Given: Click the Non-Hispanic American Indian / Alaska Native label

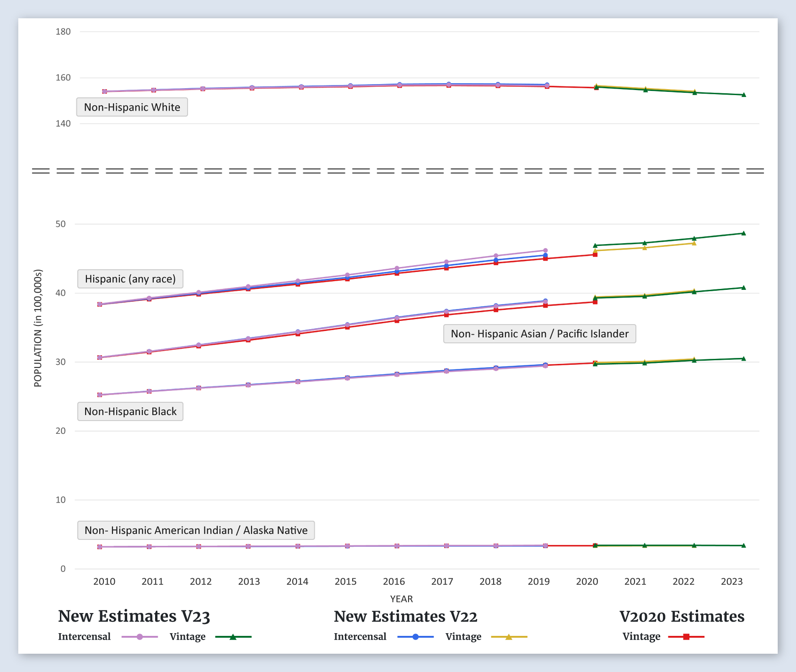Looking at the screenshot, I should [x=196, y=530].
